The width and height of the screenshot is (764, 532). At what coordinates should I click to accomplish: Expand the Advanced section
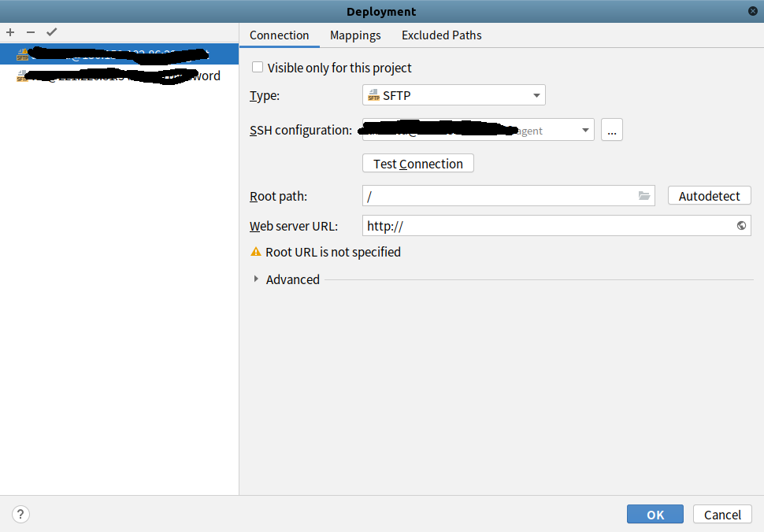(x=256, y=279)
